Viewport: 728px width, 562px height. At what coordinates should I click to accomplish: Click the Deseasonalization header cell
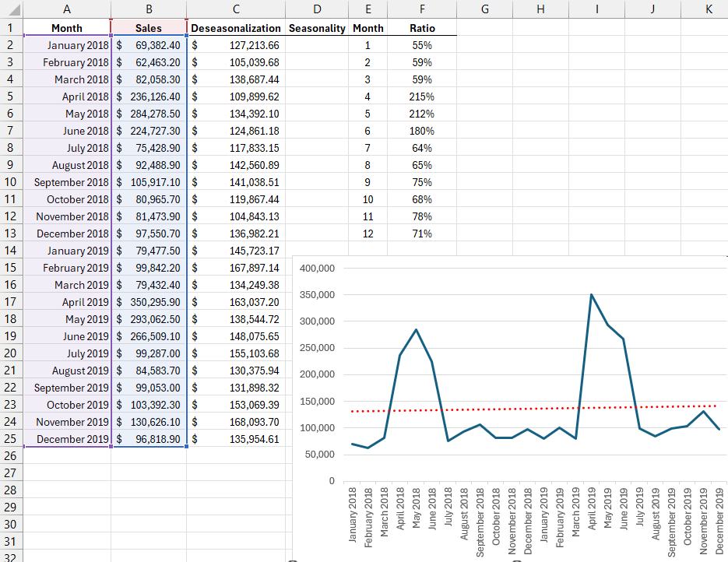click(x=235, y=28)
